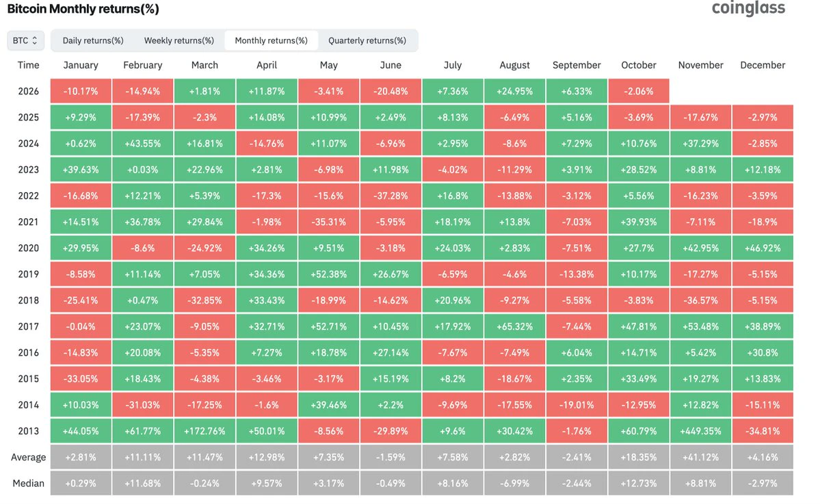Select the 2026 August +24.95% cell
820x504 pixels.
514,91
